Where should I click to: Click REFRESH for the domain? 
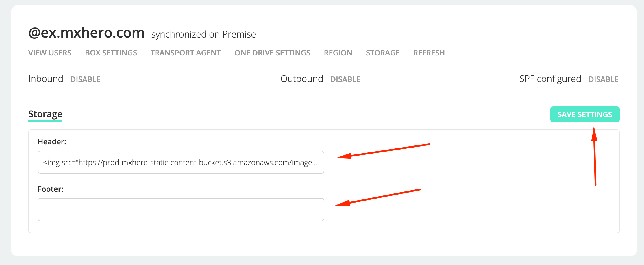429,53
